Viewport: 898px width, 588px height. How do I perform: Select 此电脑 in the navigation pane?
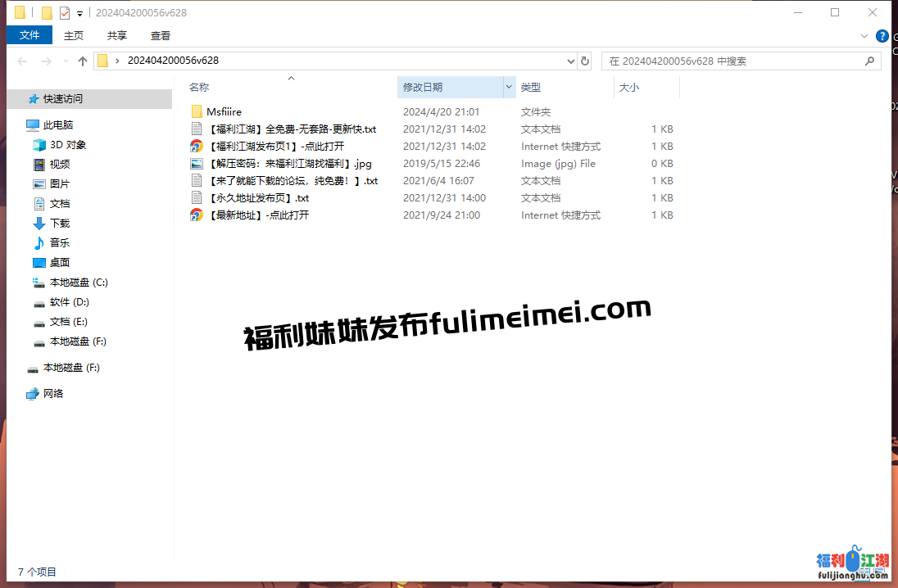(58, 124)
